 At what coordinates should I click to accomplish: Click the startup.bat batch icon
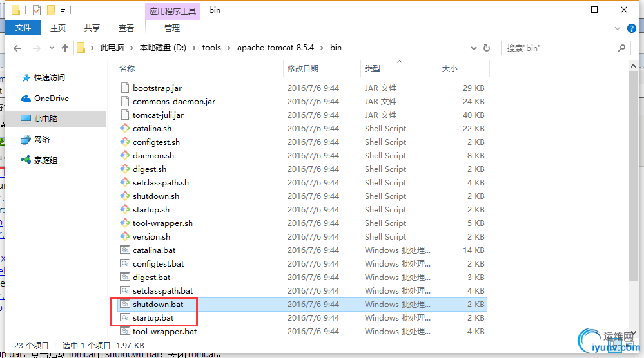(x=125, y=317)
